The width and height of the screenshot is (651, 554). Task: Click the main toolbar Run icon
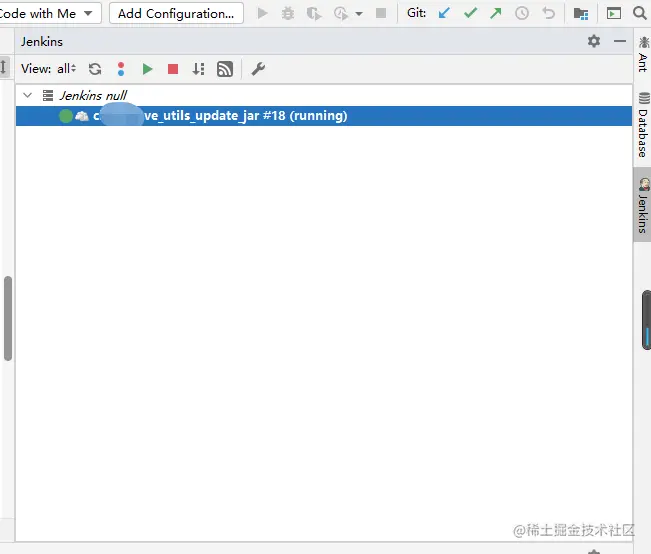[x=262, y=13]
